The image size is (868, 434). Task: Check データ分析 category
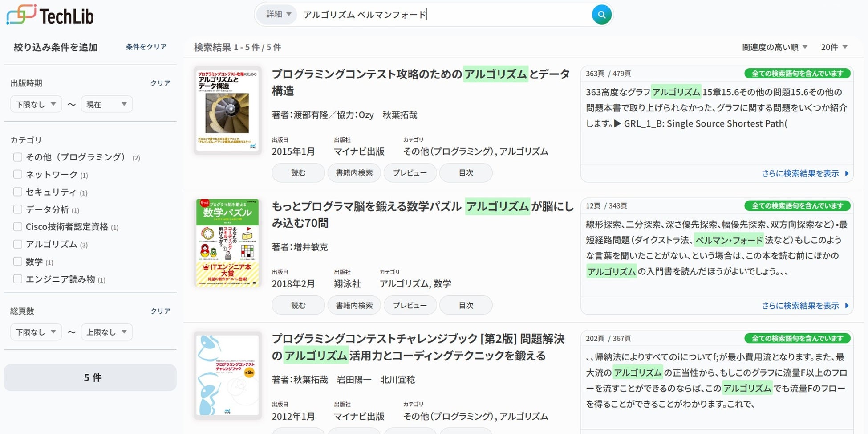tap(18, 209)
